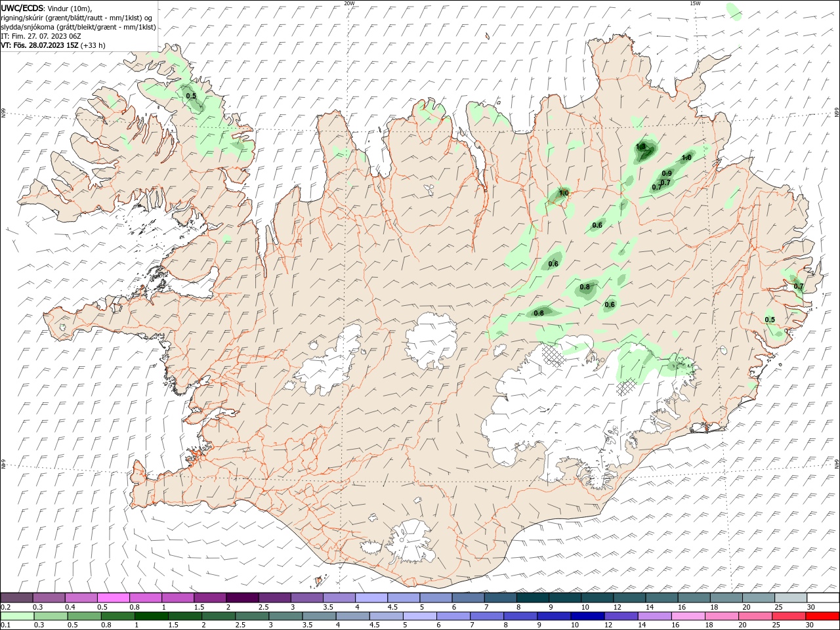Select the darkest purple swatch labeled 2
Screen dimensions: 840x630
coord(242,598)
